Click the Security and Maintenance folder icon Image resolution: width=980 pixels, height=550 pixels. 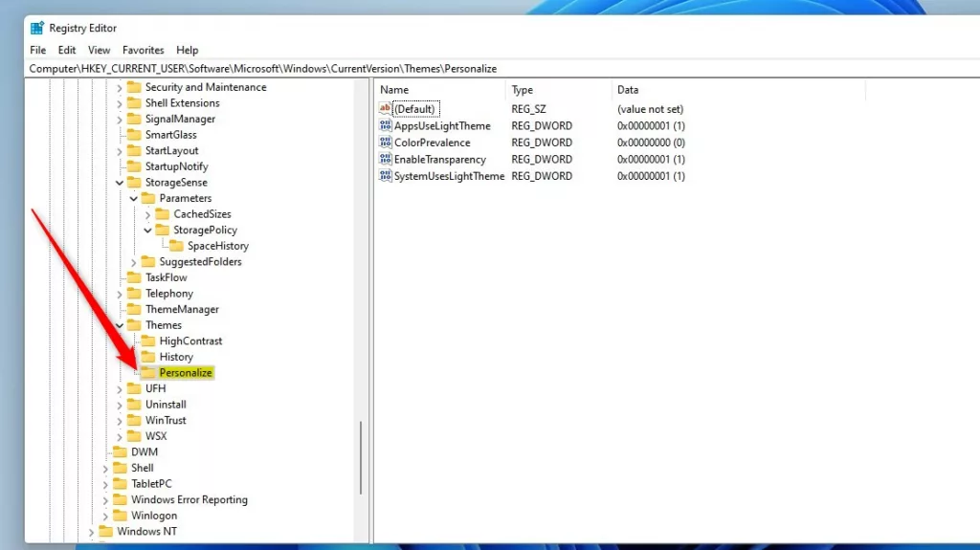[134, 87]
